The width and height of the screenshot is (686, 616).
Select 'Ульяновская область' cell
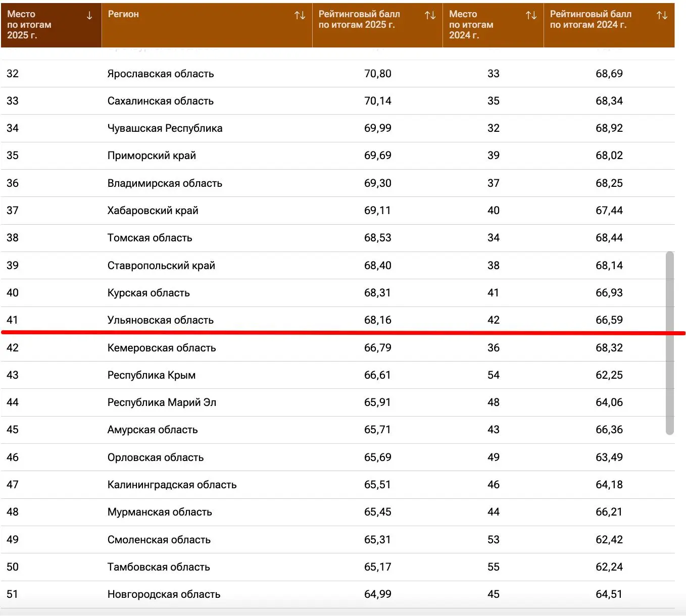pos(161,320)
